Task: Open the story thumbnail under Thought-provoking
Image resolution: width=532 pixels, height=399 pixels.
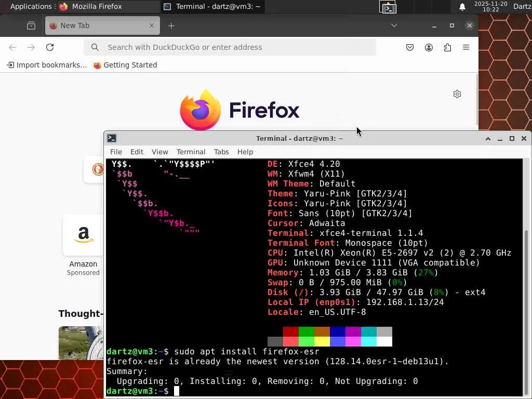Action: click(81, 343)
